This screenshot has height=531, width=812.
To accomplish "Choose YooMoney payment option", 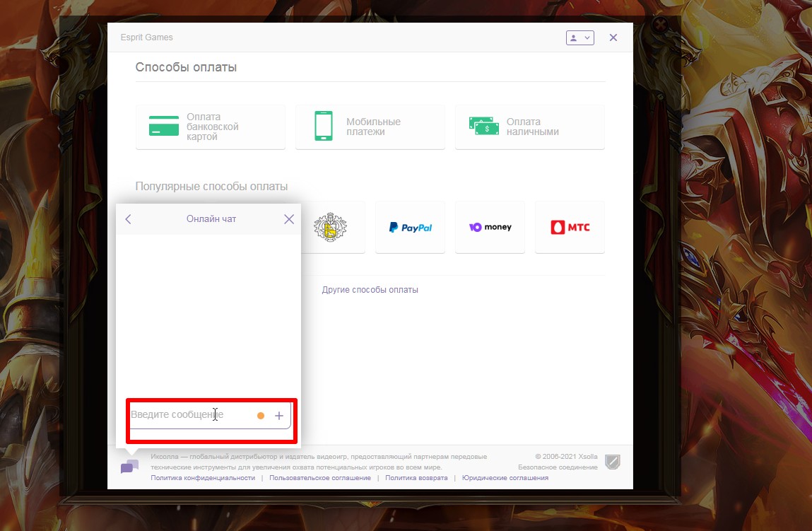I will click(x=490, y=228).
